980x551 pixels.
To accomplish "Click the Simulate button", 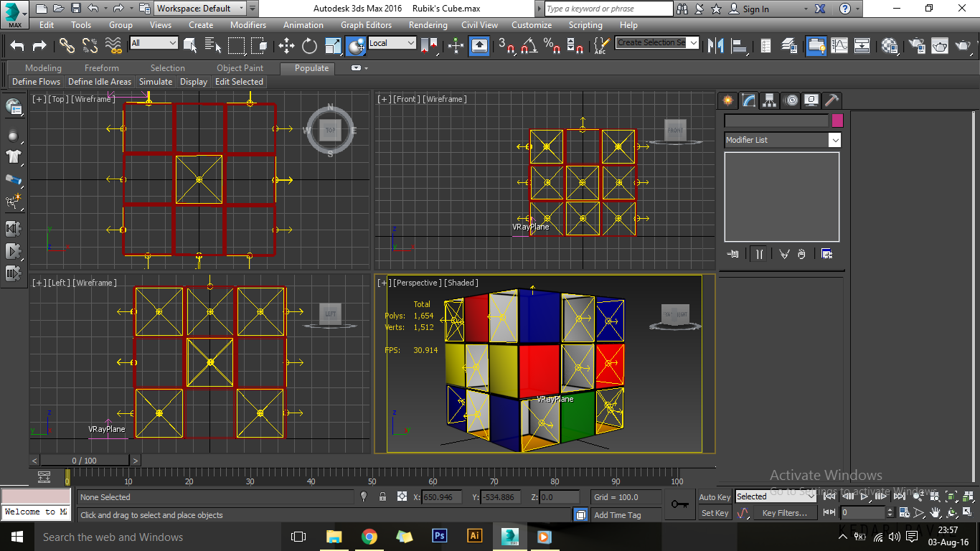I will pos(156,82).
